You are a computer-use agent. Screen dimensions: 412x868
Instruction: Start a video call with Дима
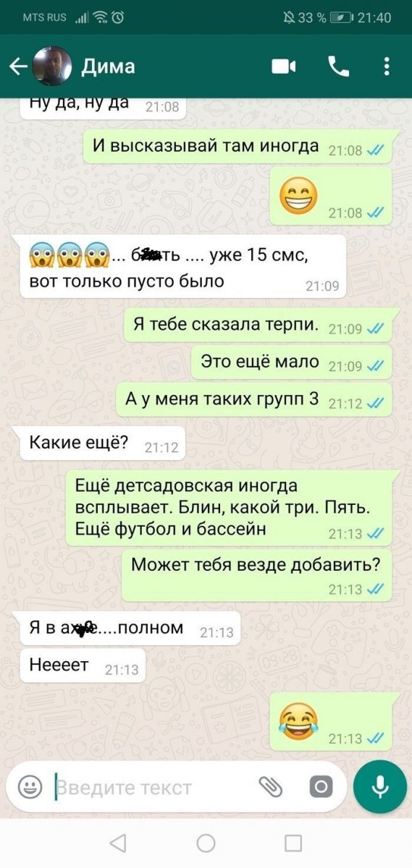284,67
